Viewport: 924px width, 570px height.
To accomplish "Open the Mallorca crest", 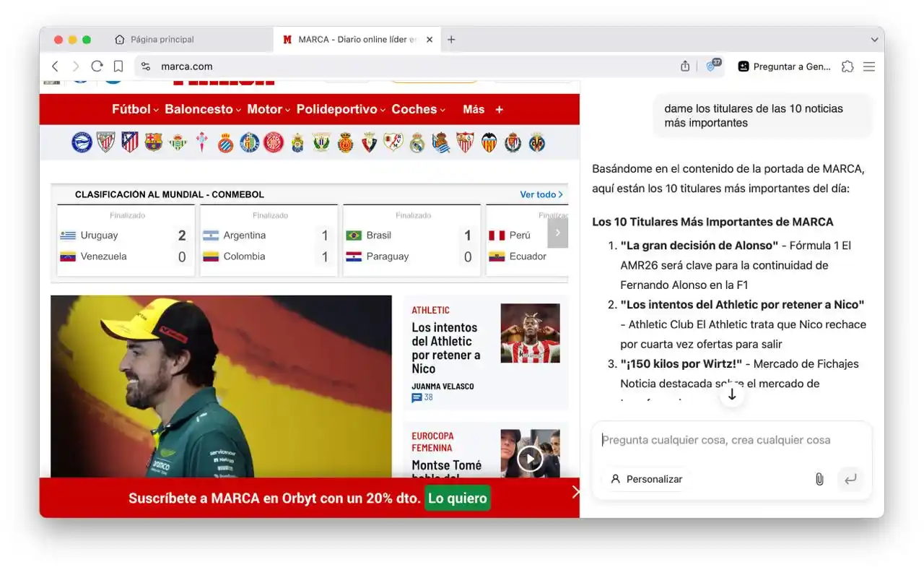I will click(x=346, y=142).
